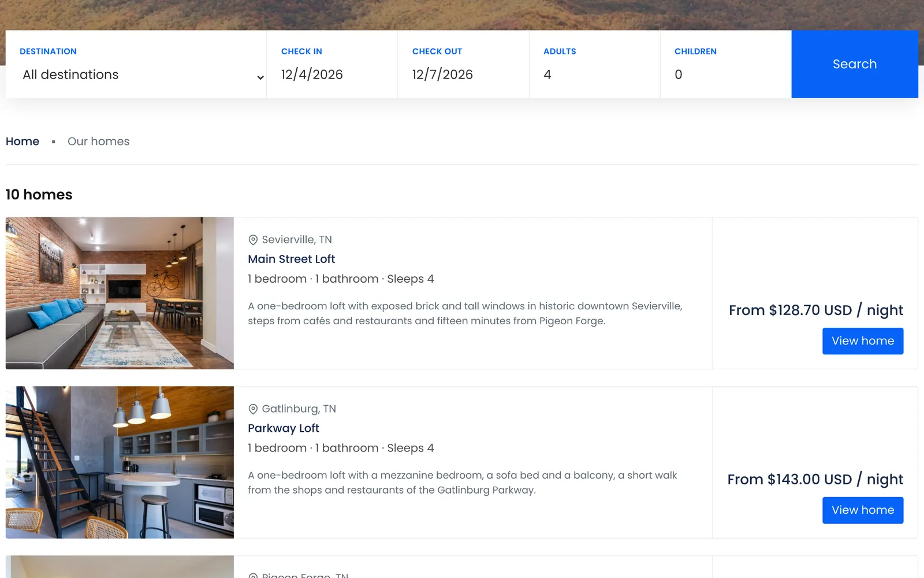Click the location pin icon beside Sevierville, TN
924x578 pixels.
click(x=253, y=240)
